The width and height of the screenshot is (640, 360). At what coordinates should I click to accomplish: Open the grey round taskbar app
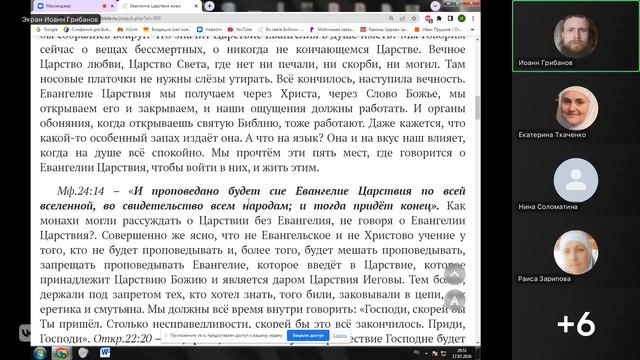83,353
